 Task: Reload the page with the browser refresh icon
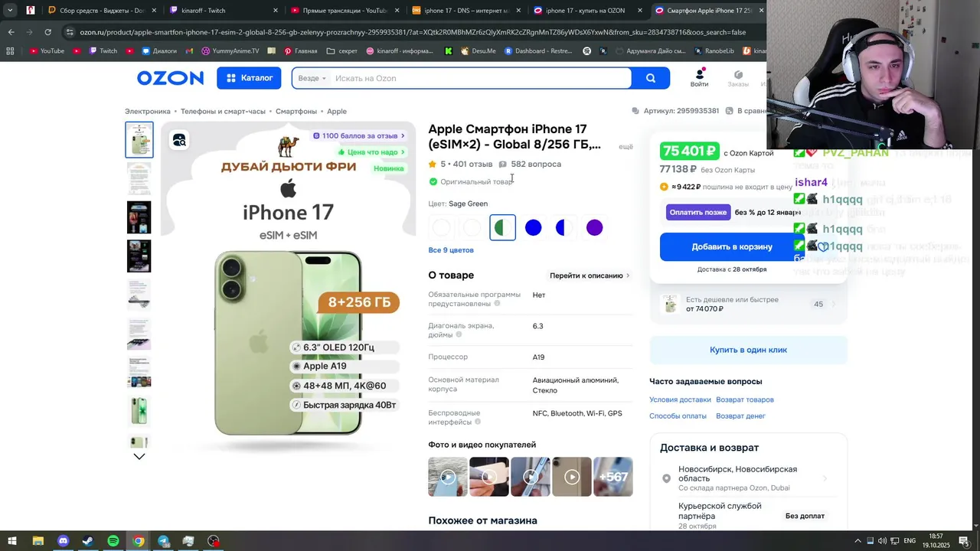click(47, 32)
